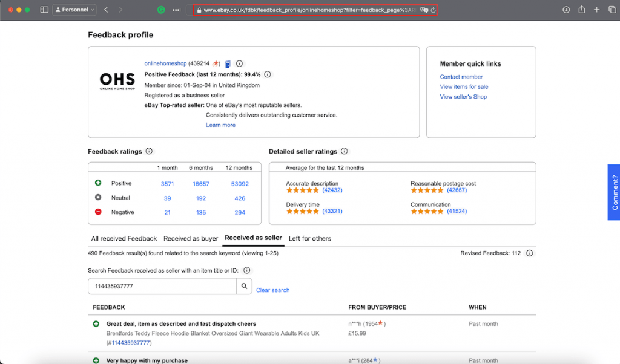This screenshot has width=620, height=364.
Task: Click the translate icon in address bar
Action: pos(424,10)
